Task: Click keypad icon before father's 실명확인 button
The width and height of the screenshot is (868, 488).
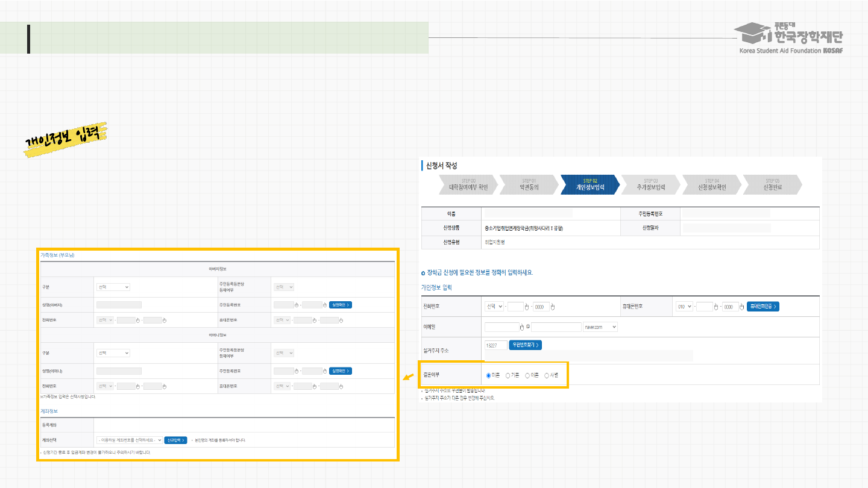Action: pos(325,305)
